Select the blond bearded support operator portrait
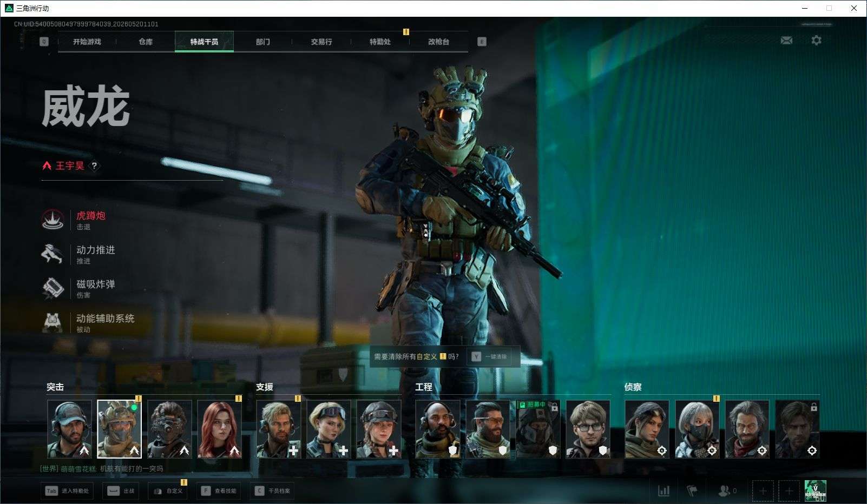Screen dimensions: 867x504 278,429
